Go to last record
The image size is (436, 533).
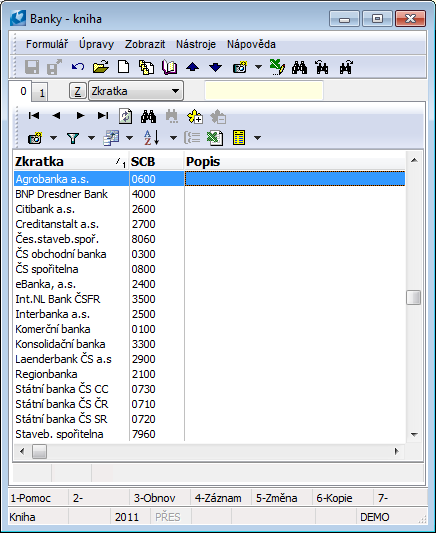point(103,116)
